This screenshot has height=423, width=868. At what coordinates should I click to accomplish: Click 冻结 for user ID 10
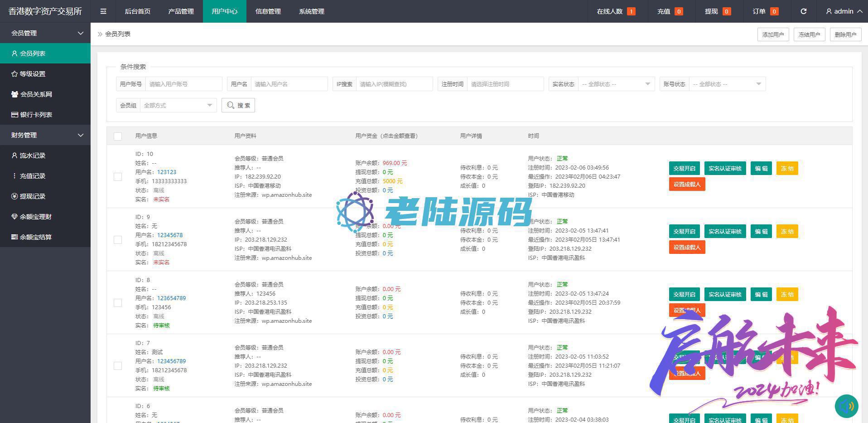click(x=787, y=168)
